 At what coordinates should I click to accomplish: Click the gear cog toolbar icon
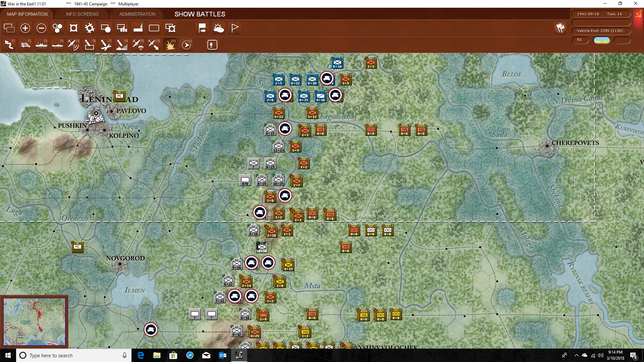tap(90, 28)
